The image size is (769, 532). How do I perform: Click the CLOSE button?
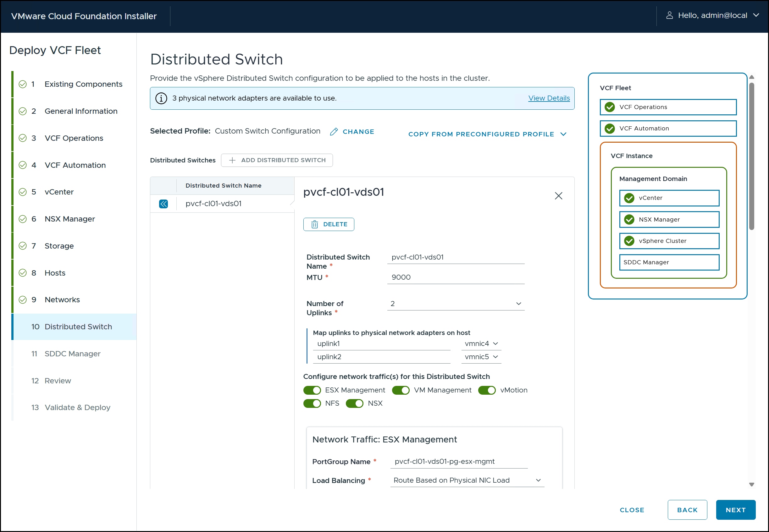point(632,510)
